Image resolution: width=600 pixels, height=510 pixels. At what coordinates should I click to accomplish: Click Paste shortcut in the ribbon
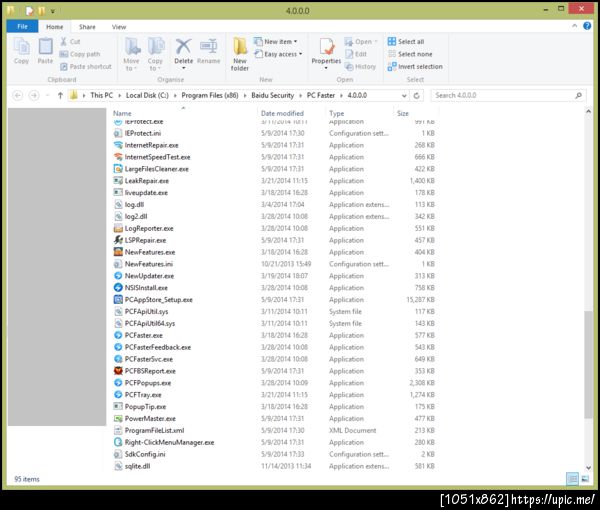pyautogui.click(x=86, y=67)
